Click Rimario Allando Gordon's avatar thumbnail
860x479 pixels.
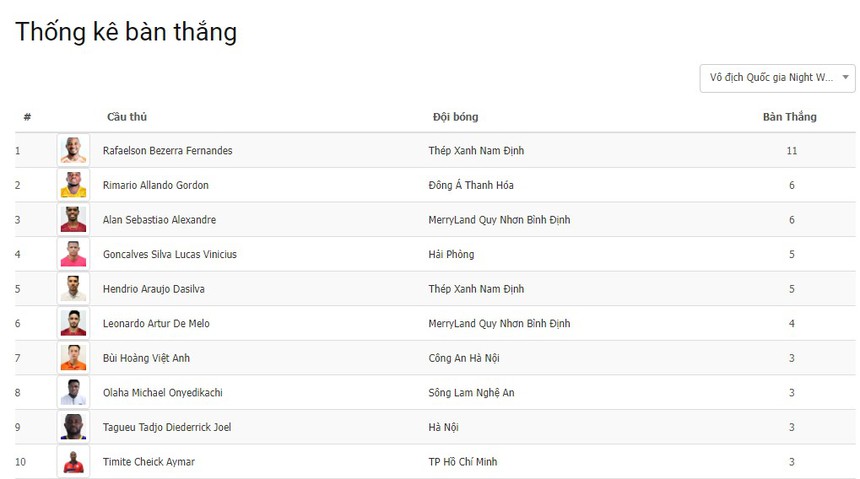pos(73,185)
